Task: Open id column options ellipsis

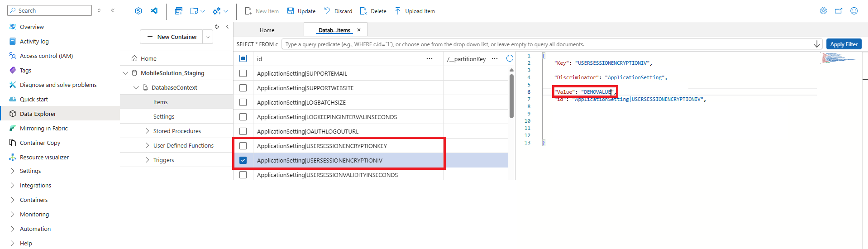Action: point(429,58)
